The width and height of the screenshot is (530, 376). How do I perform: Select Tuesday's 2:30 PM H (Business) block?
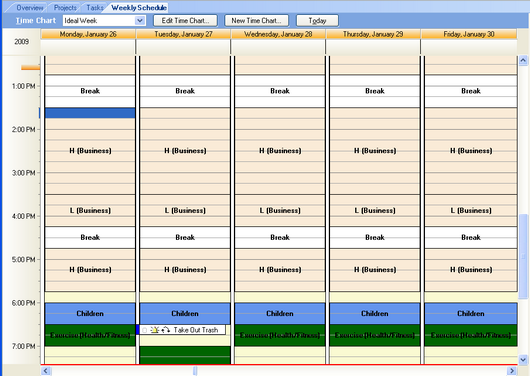click(185, 151)
